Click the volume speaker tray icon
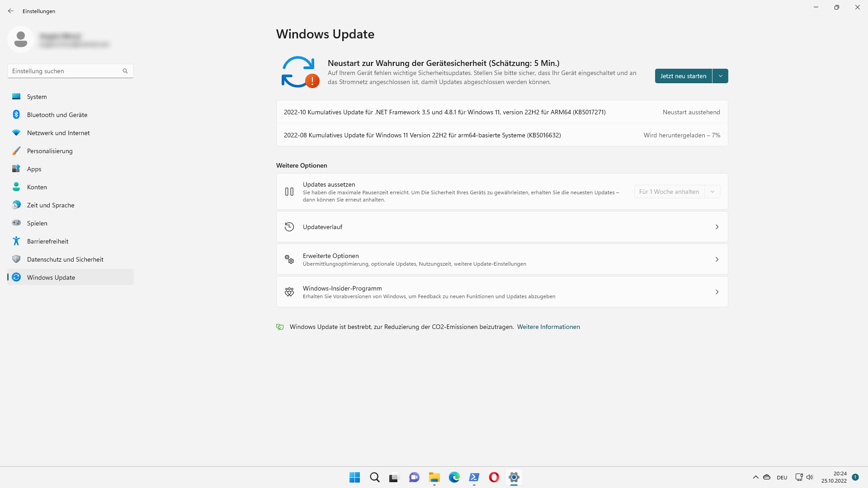The width and height of the screenshot is (868, 488). click(x=810, y=477)
